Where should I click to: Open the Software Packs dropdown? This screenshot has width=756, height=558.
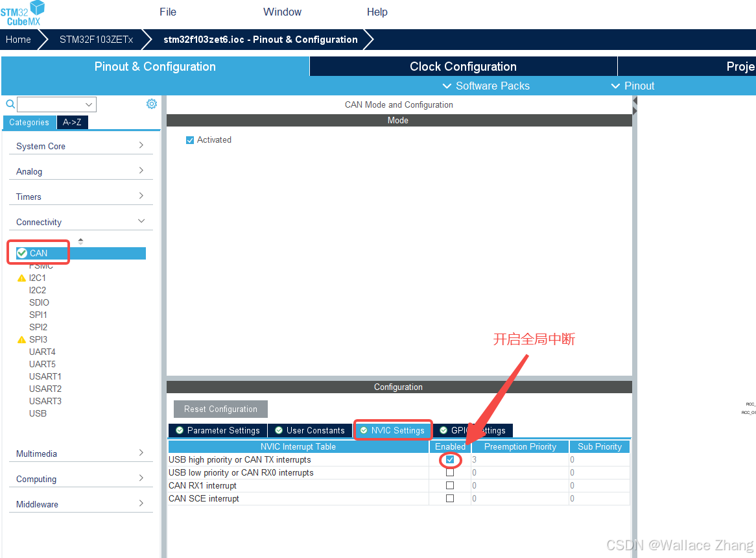(486, 86)
